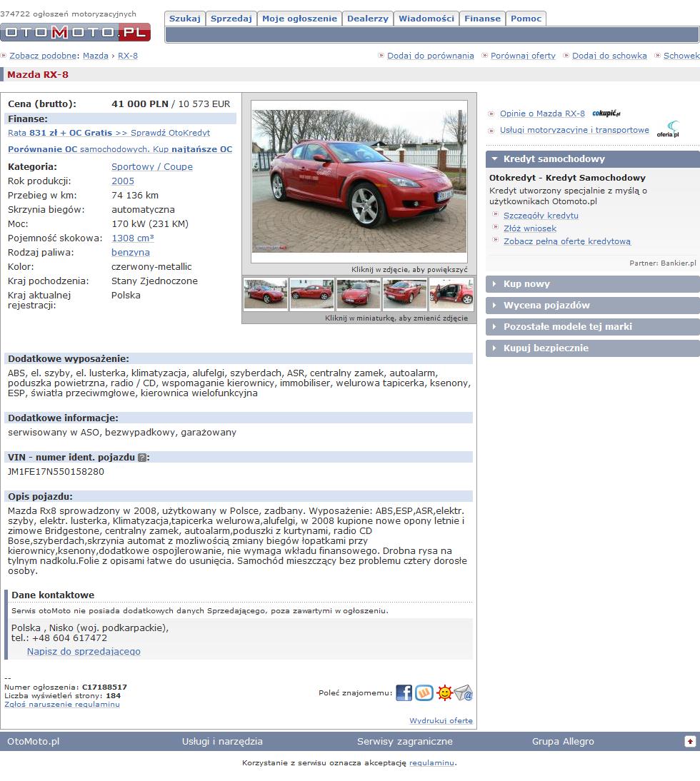Viewport: 700px width, 781px height.
Task: Click the phone number +48 604 617472
Action: point(70,638)
